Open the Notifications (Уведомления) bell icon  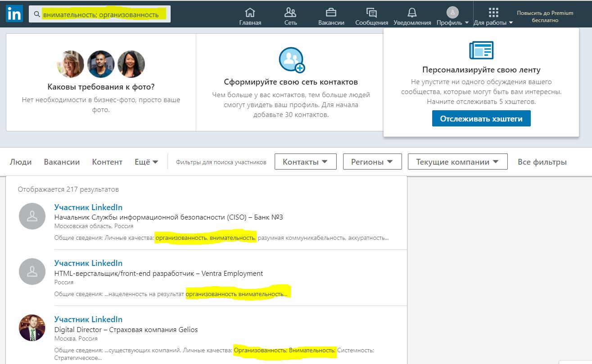click(x=412, y=13)
